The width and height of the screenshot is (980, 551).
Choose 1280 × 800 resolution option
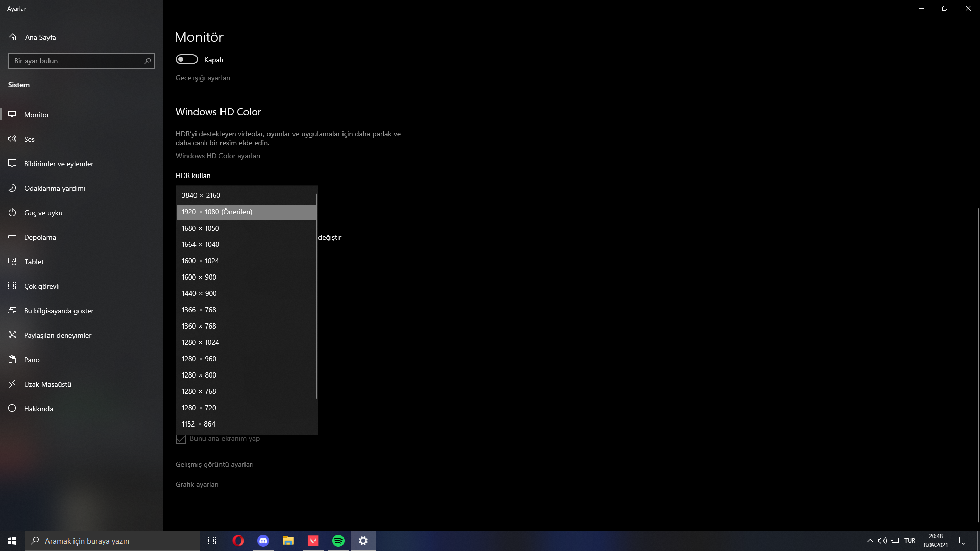(247, 375)
